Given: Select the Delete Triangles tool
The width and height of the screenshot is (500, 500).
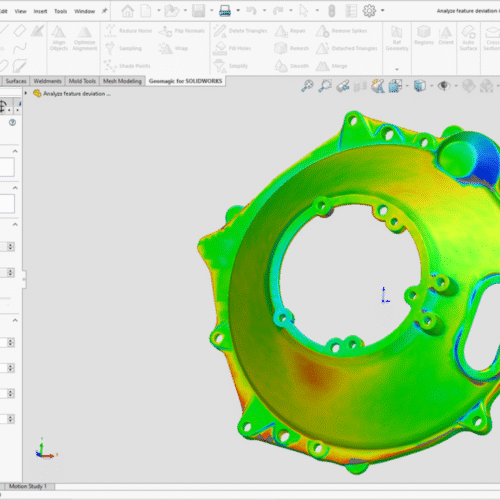Looking at the screenshot, I should [x=240, y=31].
